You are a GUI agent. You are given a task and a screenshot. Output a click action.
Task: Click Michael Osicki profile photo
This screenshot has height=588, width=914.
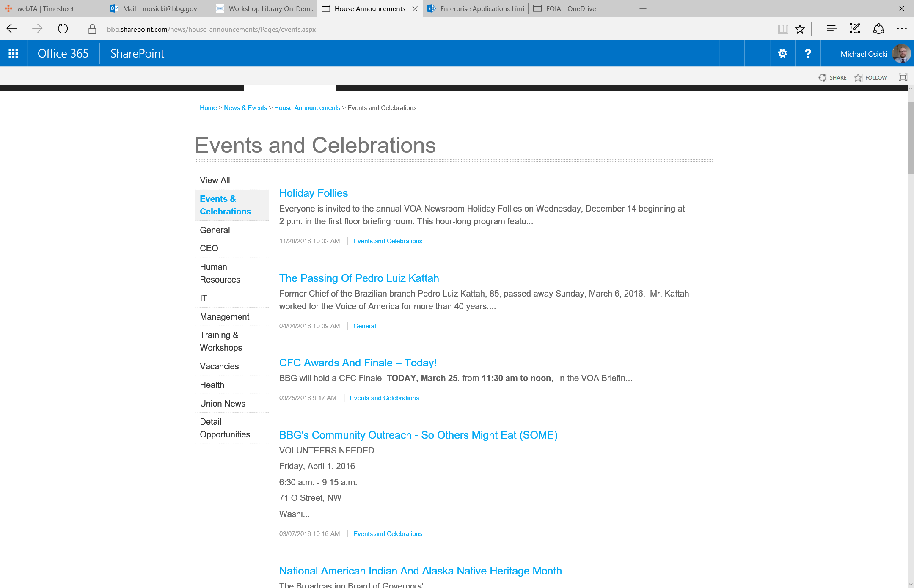[901, 54]
